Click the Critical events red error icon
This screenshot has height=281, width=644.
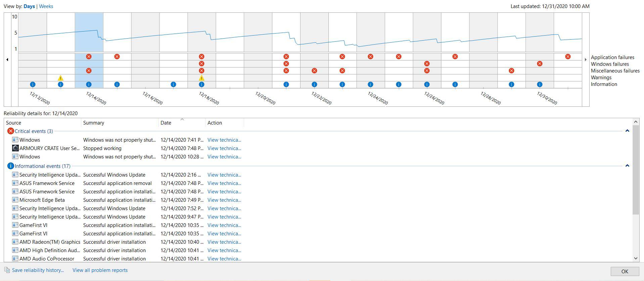(10, 131)
